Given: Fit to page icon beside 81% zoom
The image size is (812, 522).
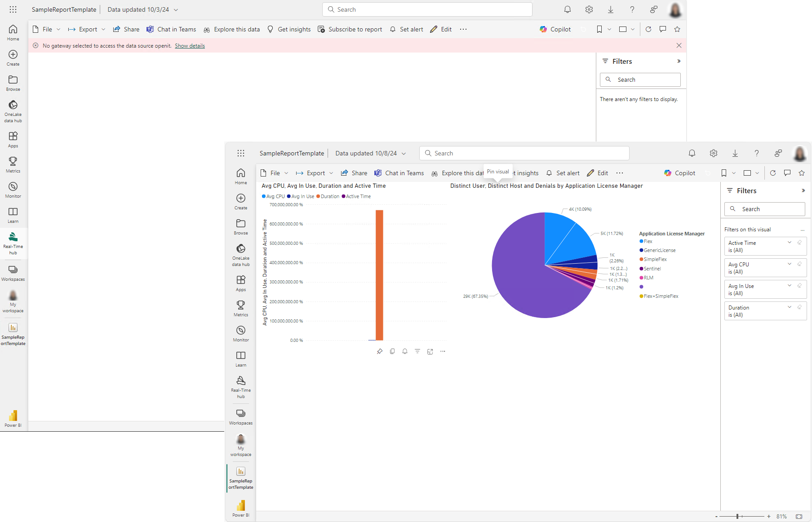Looking at the screenshot, I should tap(799, 517).
